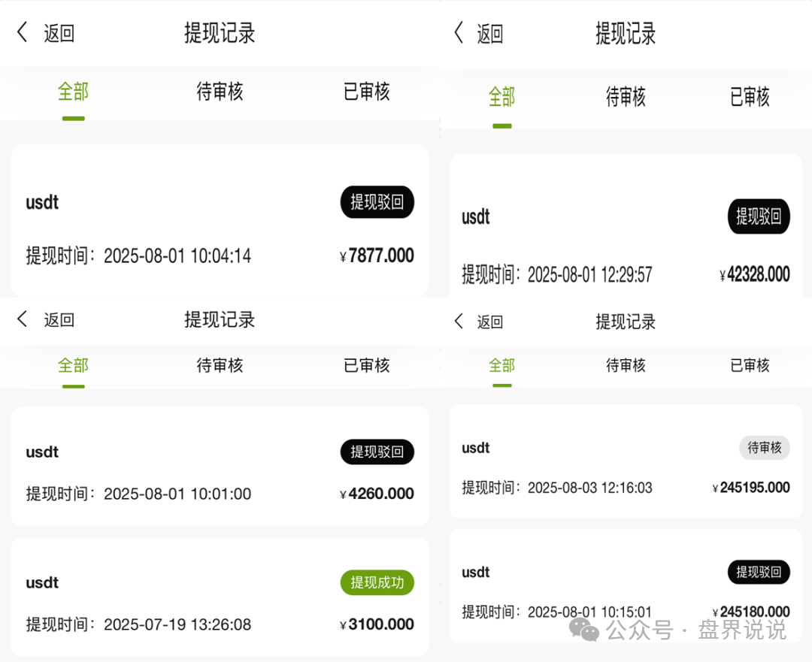Click back arrow in top-left panel with 7877.000 record
The height and width of the screenshot is (662, 812).
coord(22,32)
